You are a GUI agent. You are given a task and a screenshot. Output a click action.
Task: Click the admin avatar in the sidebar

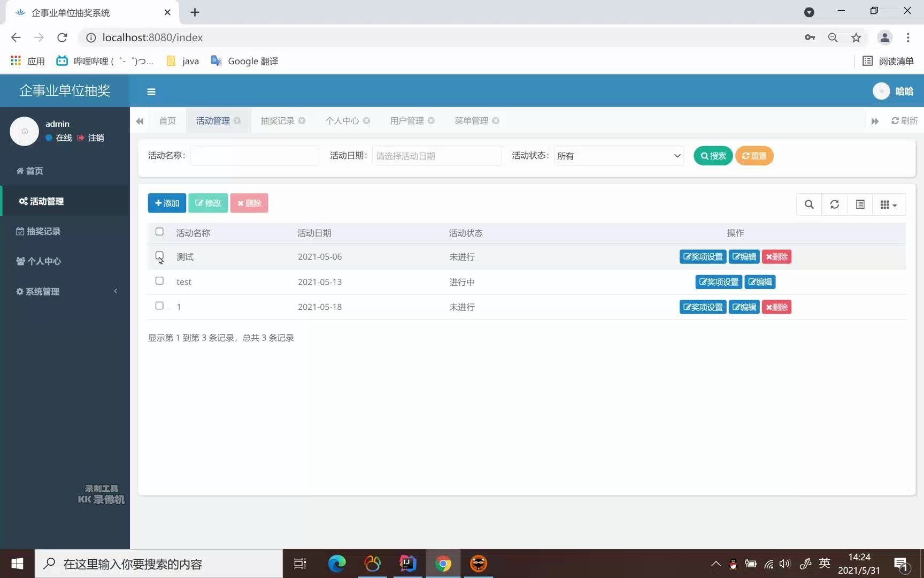[x=25, y=131]
